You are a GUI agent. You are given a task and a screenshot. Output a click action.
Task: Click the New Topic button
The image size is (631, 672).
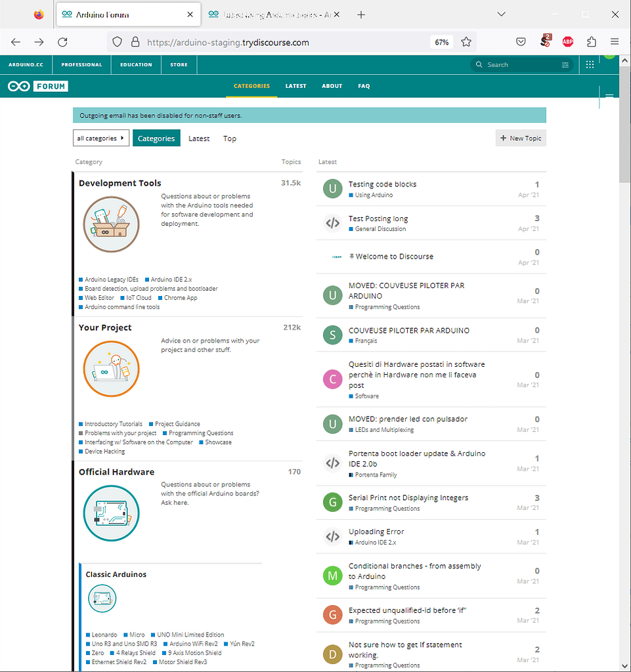521,138
